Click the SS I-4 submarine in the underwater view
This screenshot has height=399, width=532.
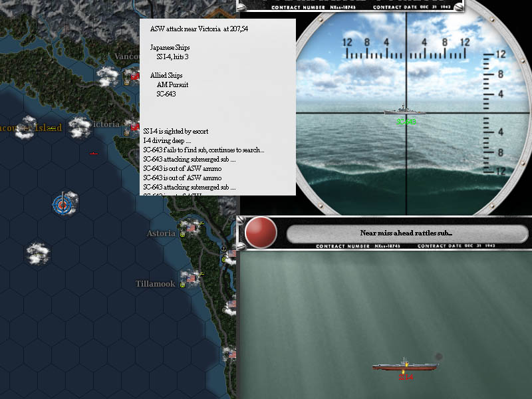pyautogui.click(x=405, y=365)
